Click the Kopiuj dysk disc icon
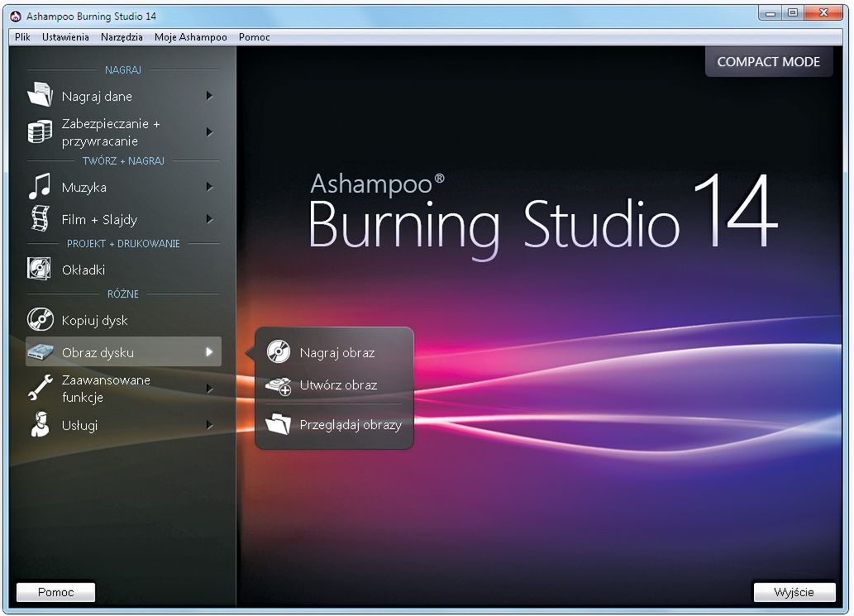This screenshot has width=854, height=616. (x=39, y=319)
